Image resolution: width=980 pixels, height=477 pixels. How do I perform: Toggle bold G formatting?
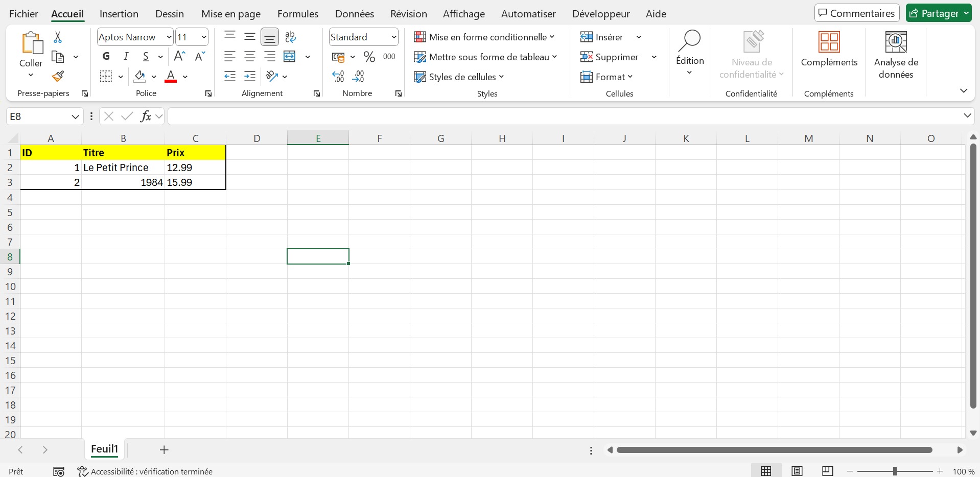point(106,57)
